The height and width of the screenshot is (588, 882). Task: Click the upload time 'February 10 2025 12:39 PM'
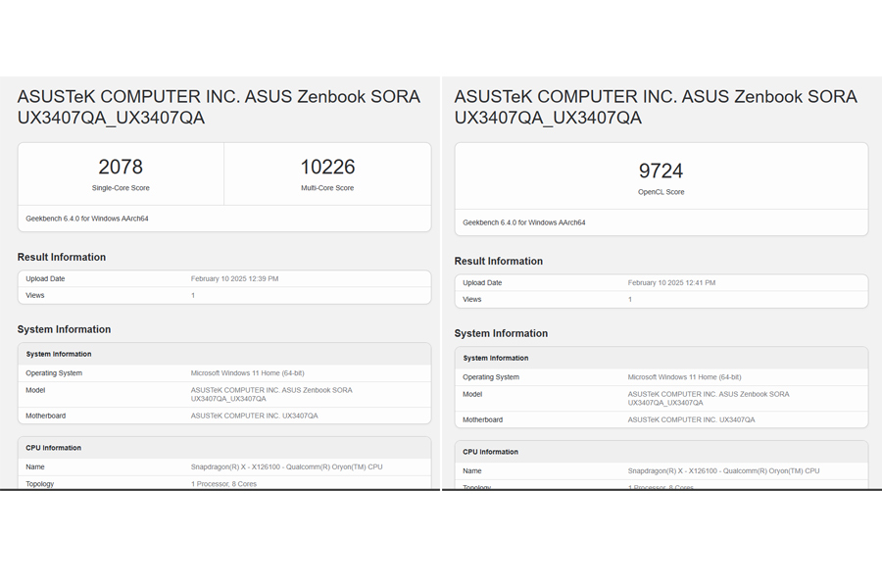tap(234, 278)
